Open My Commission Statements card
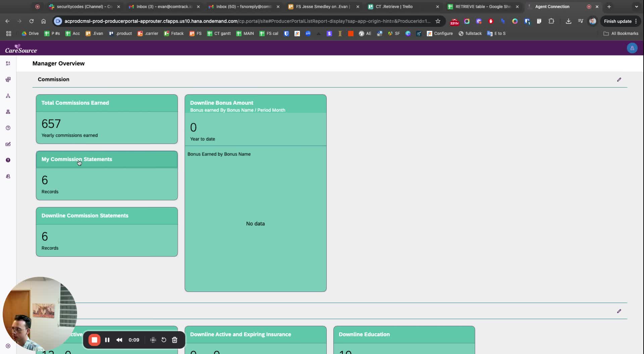 (x=107, y=176)
